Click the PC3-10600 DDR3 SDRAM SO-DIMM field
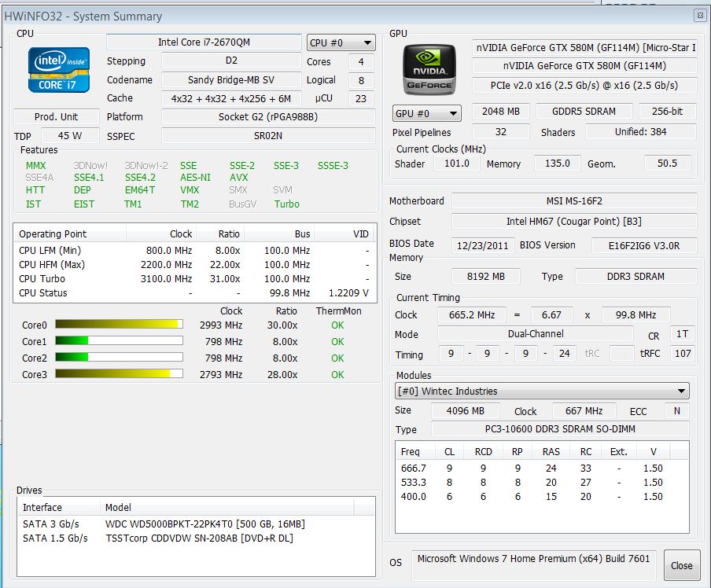 click(561, 429)
